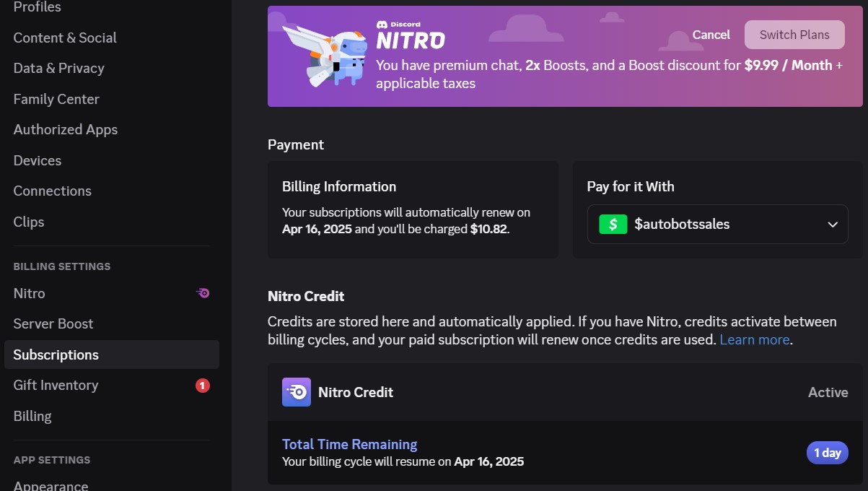Click the Discord Nitro logo in banner

410,36
